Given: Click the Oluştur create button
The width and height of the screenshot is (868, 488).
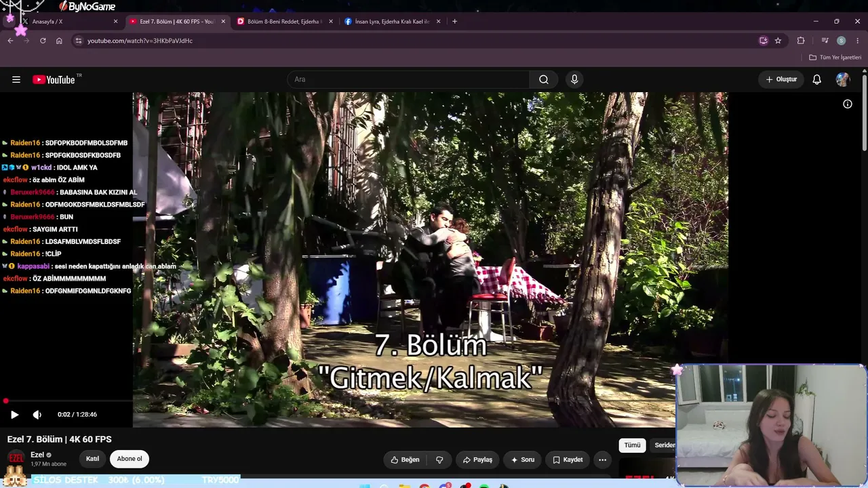Looking at the screenshot, I should click(x=781, y=79).
